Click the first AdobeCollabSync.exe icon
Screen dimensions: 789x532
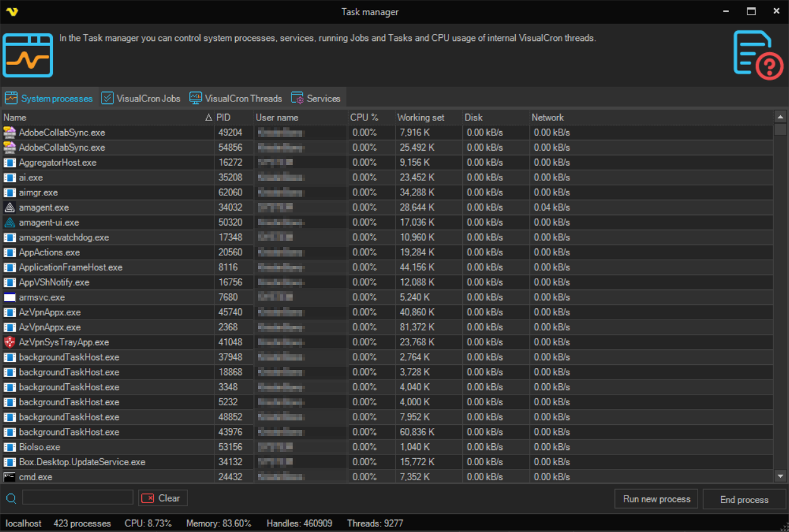click(9, 132)
